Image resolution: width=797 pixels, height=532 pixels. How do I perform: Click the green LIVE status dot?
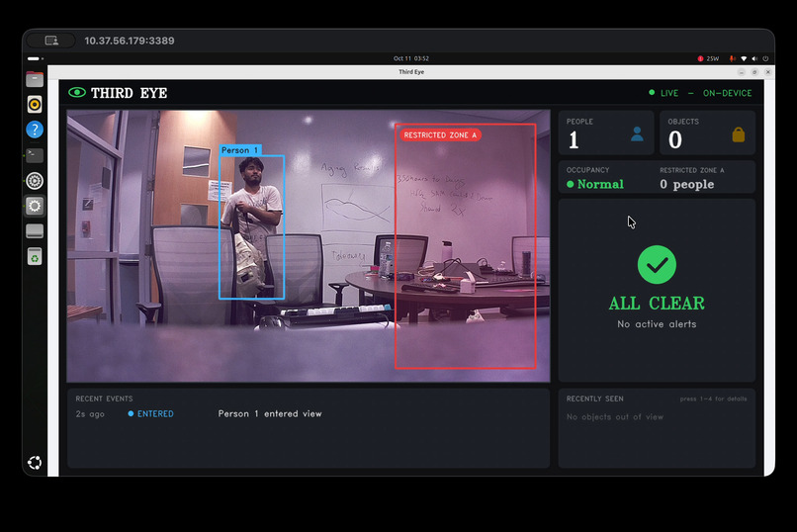652,93
